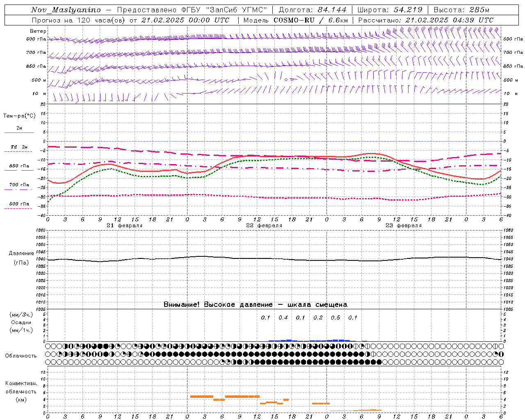Click the calculation time 21.02.2025 04:39 UTC
The height and width of the screenshot is (420, 525).
click(449, 20)
